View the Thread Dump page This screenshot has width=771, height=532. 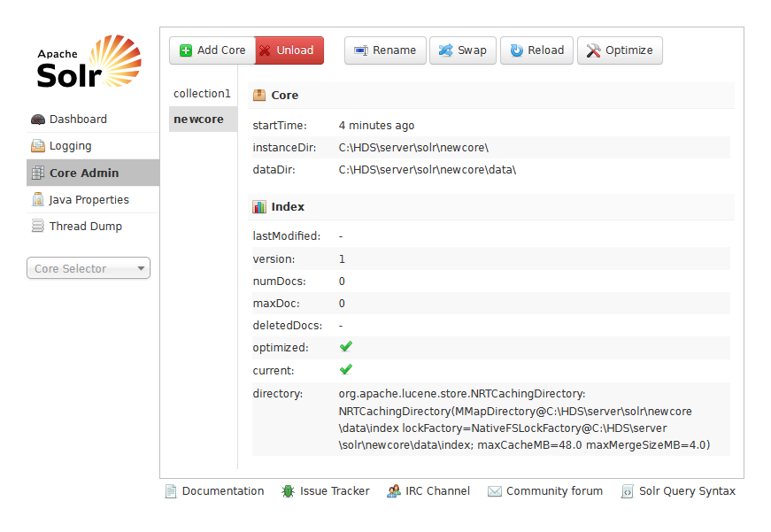(x=93, y=227)
